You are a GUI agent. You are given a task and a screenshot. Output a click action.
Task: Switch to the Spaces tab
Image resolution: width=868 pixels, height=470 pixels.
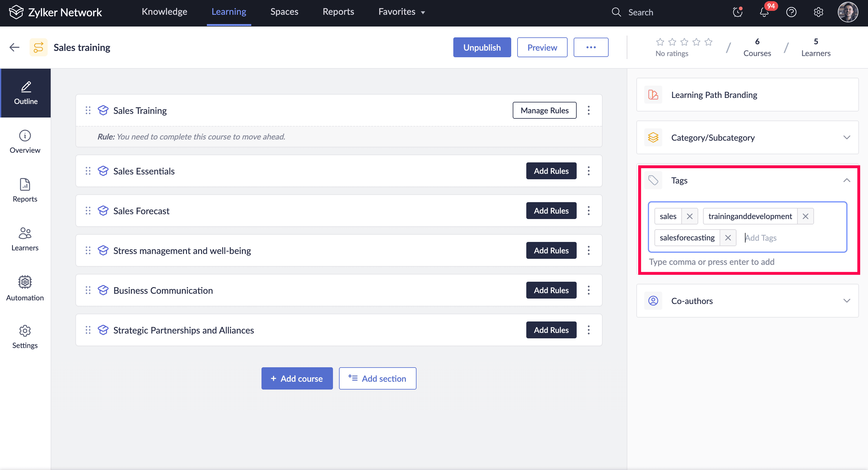pos(284,12)
